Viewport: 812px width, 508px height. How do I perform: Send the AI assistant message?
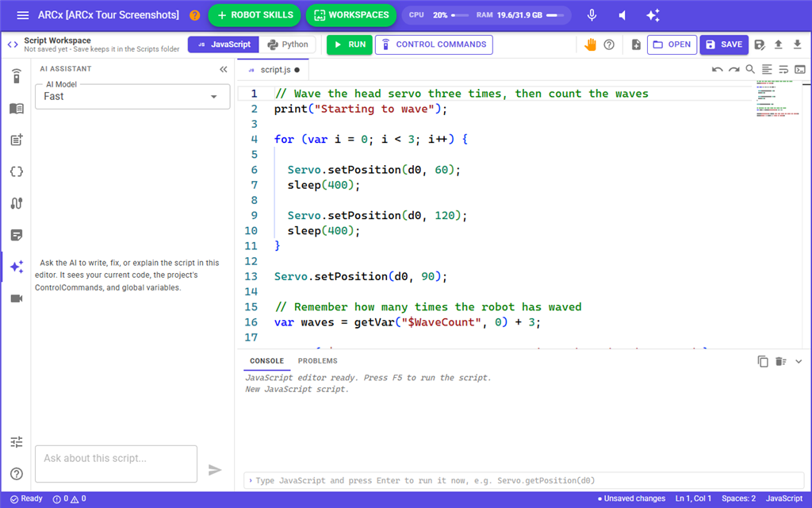point(214,470)
